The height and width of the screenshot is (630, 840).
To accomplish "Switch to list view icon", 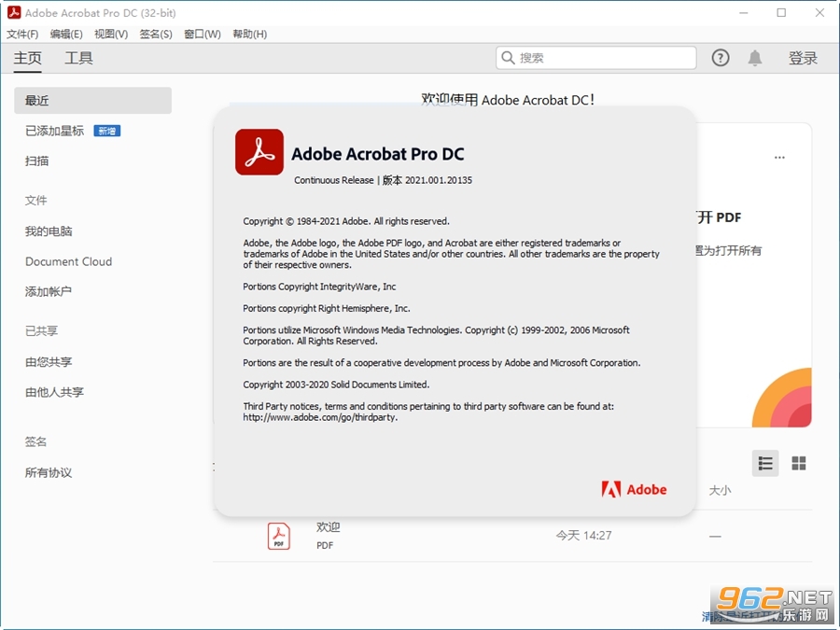I will [765, 463].
